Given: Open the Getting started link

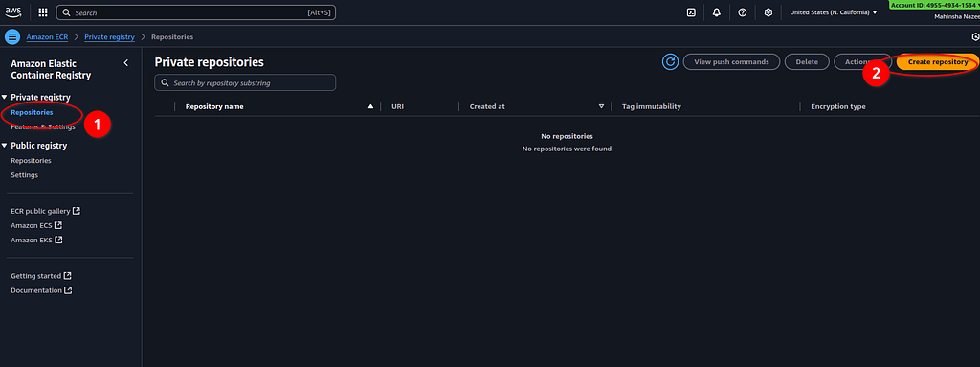Looking at the screenshot, I should [x=41, y=276].
